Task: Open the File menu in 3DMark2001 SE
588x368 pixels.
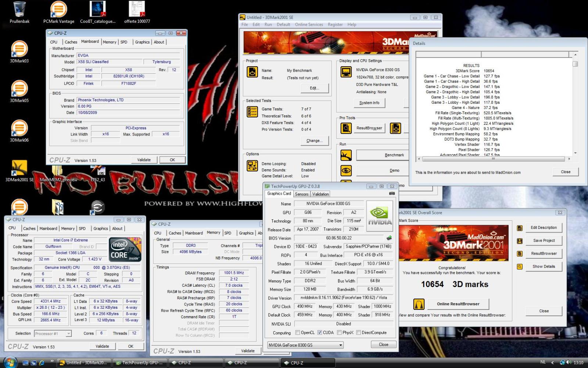Action: click(x=244, y=25)
